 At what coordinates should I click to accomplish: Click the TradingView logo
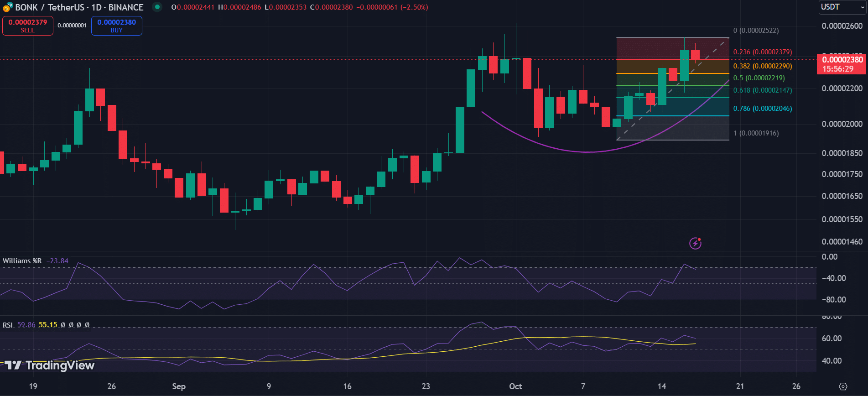49,365
